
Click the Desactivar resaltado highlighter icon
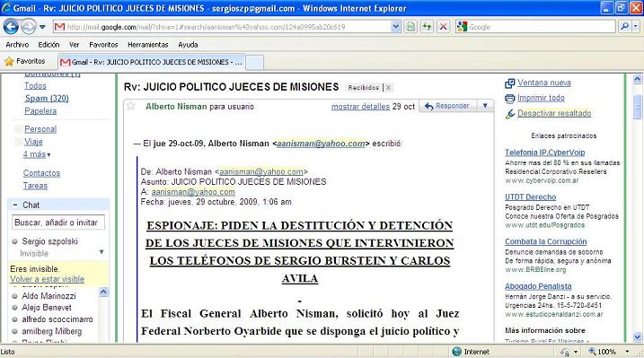509,114
